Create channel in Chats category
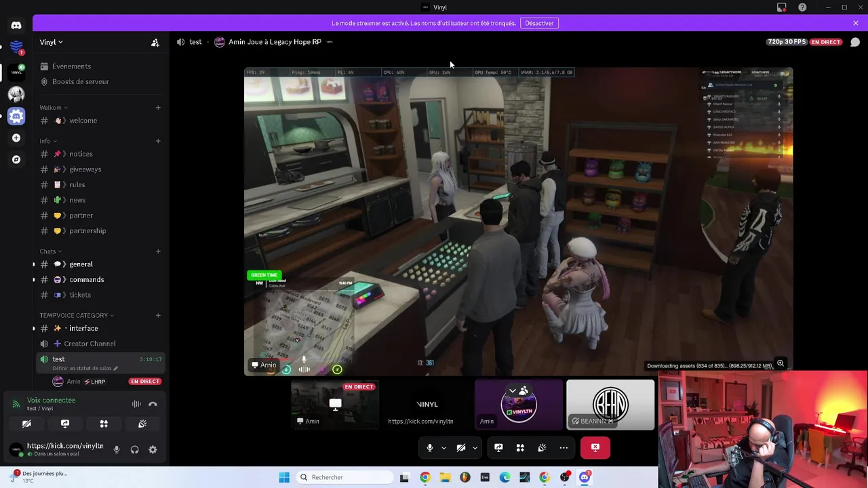Screen dimensions: 868x488 158,251
